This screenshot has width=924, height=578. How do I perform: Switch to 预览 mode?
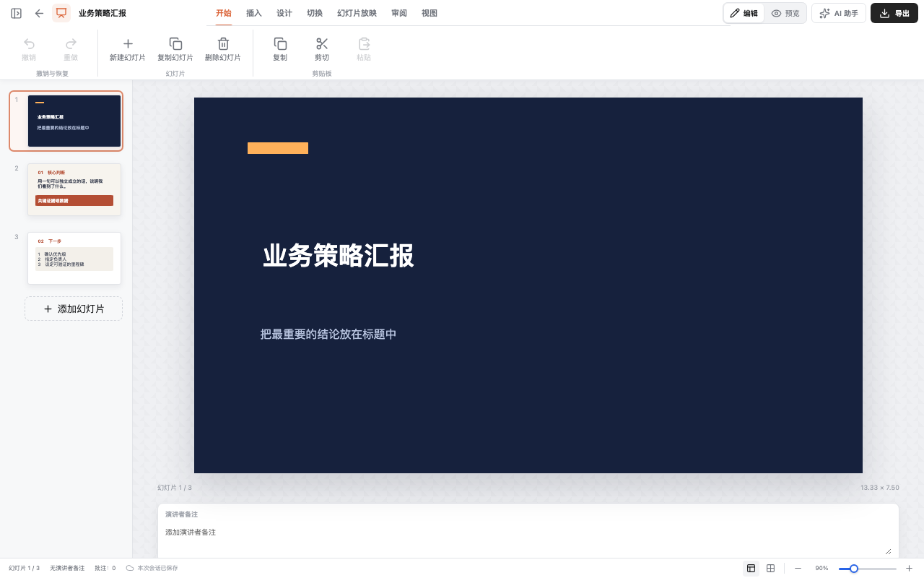coord(785,13)
